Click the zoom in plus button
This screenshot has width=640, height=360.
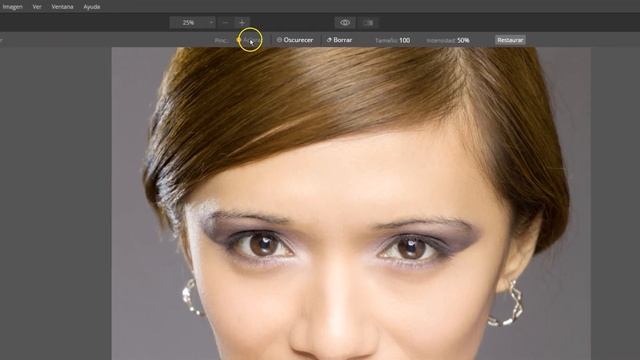pos(242,22)
